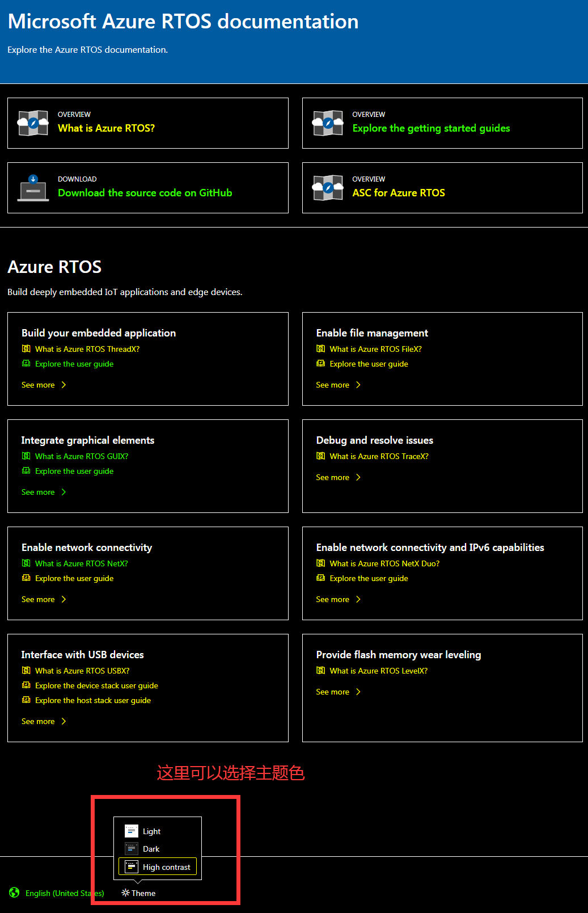Click the Dark theme preview icon

point(132,848)
